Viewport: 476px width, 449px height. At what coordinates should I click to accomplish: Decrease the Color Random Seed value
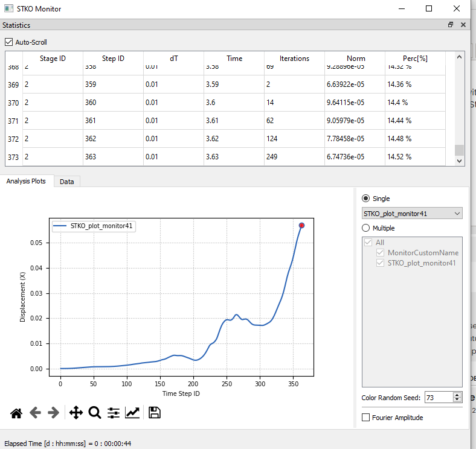click(457, 400)
